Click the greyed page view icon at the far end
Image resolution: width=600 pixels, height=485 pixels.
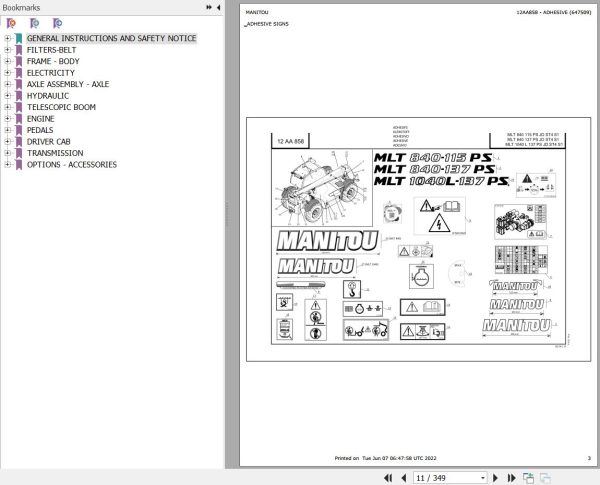(x=545, y=478)
